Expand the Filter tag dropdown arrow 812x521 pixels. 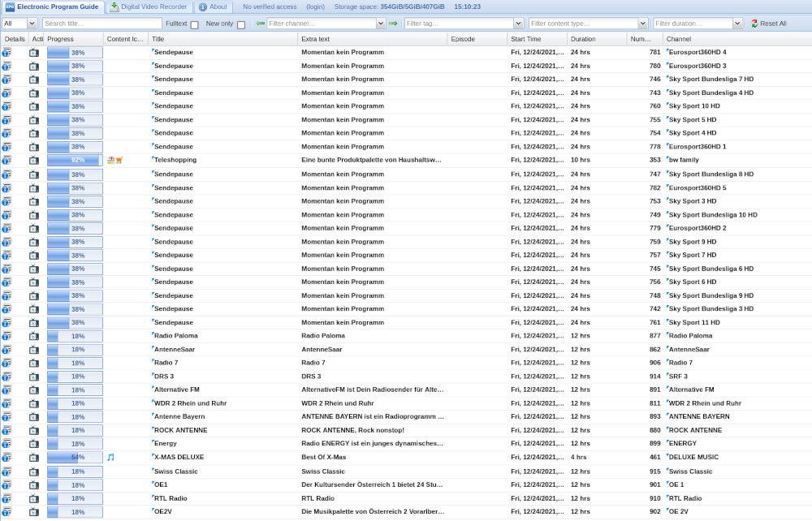518,24
